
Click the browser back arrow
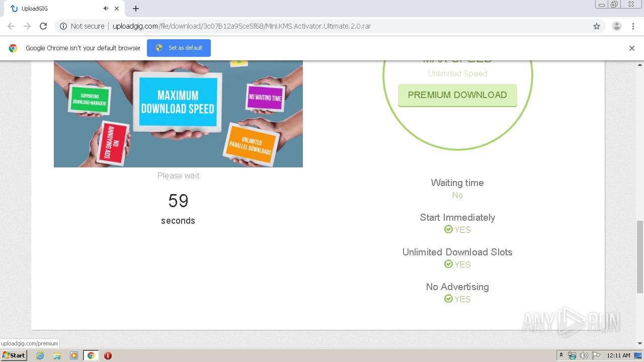coord(11,26)
